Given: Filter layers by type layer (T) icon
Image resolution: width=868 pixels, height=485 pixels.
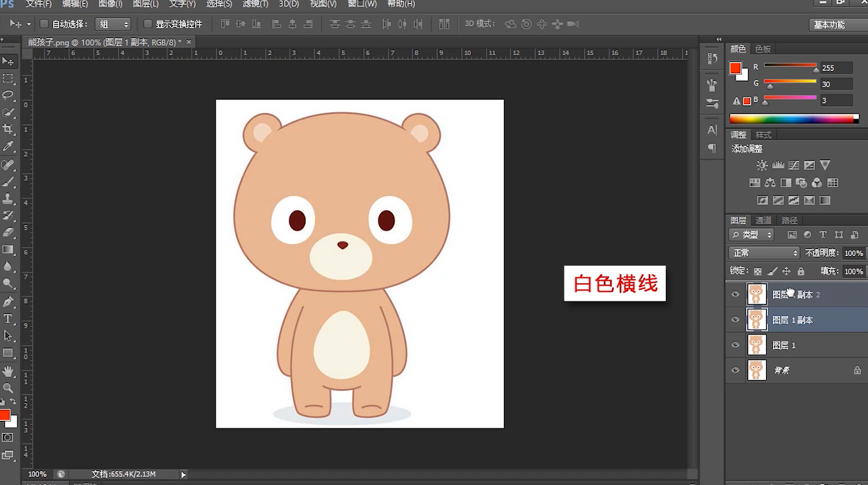Looking at the screenshot, I should (823, 235).
